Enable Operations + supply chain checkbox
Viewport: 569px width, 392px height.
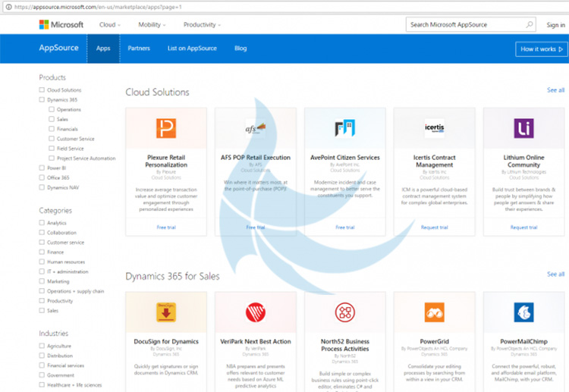42,291
